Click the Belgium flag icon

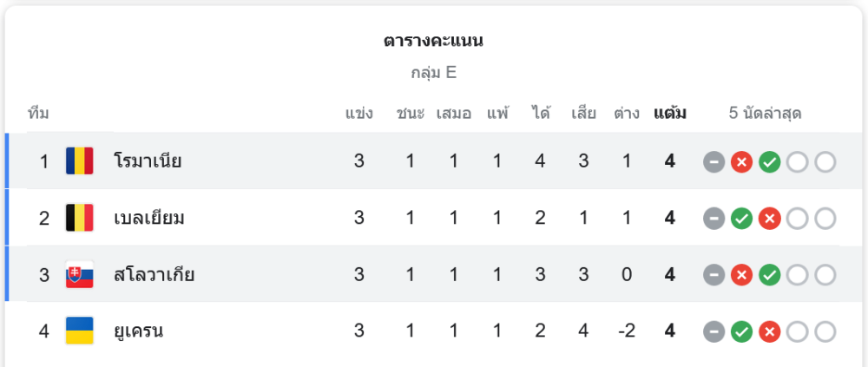(x=80, y=218)
